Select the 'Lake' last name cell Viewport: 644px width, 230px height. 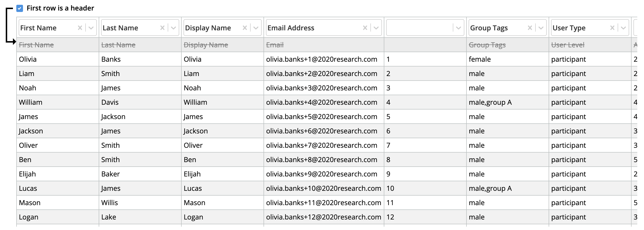140,217
